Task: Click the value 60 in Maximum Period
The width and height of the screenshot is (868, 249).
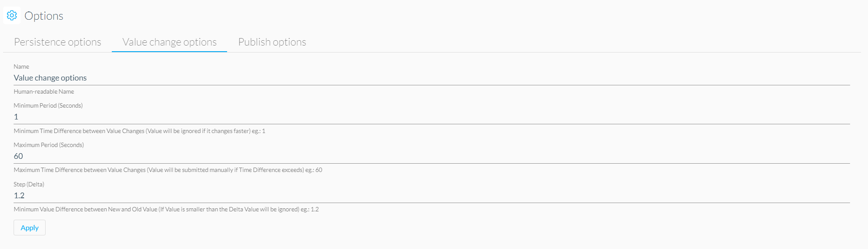Action: pos(18,156)
